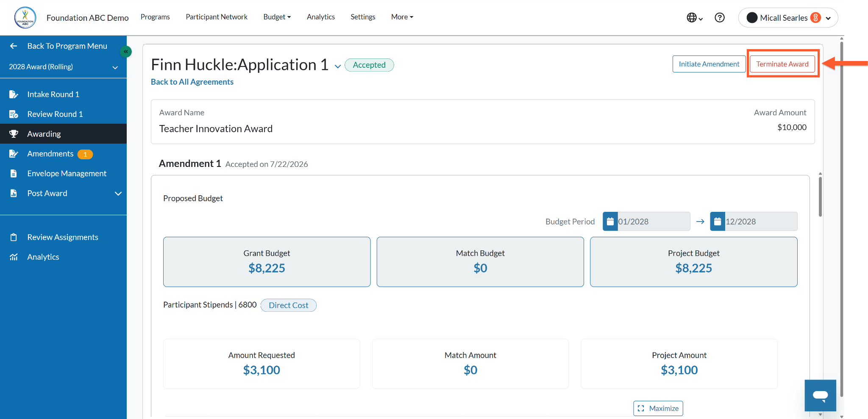Open Review Assignments
The image size is (868, 419).
[x=63, y=237]
